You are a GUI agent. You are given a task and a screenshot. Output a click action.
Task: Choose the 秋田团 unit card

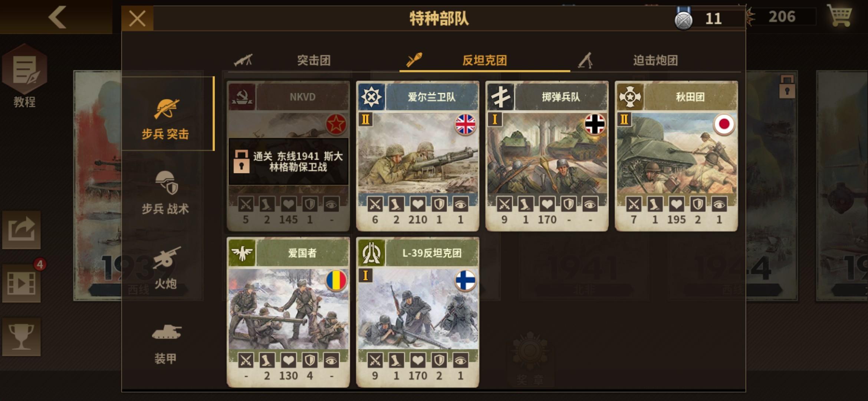coord(676,156)
